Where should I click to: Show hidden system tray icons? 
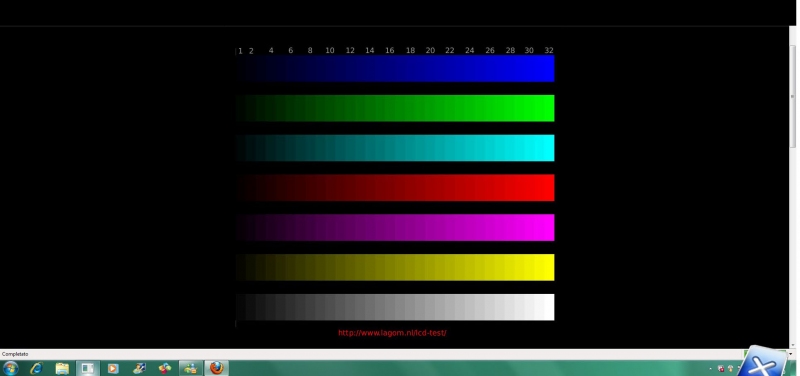point(710,368)
